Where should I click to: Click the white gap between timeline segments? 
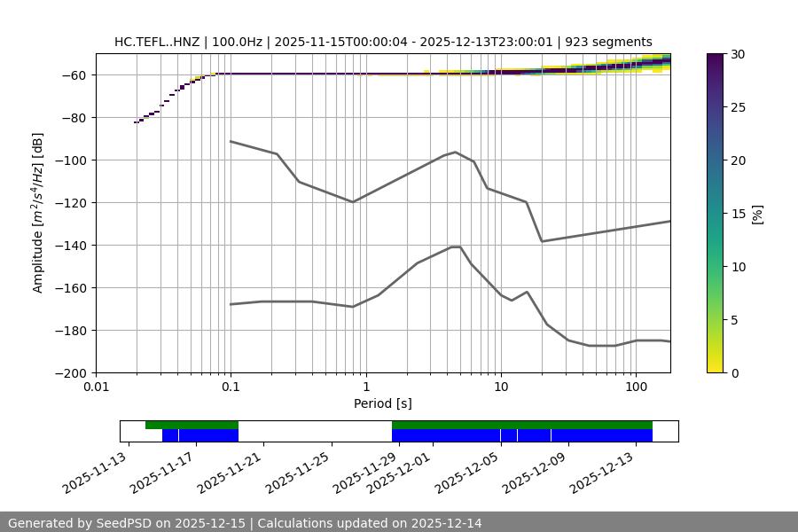click(x=315, y=431)
